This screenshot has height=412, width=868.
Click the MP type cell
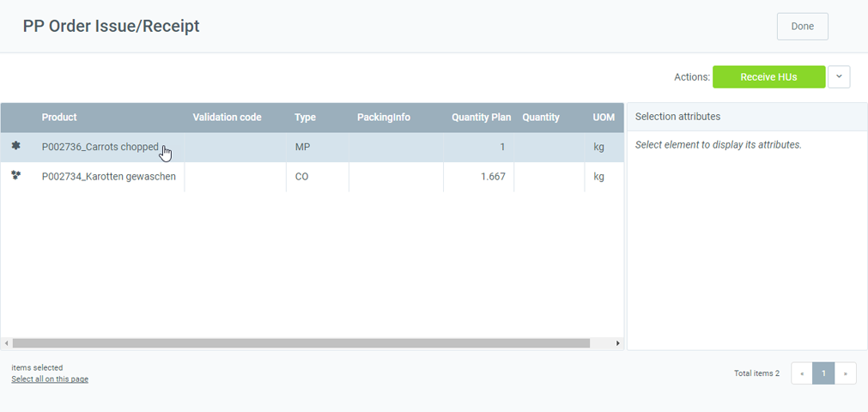click(x=317, y=148)
